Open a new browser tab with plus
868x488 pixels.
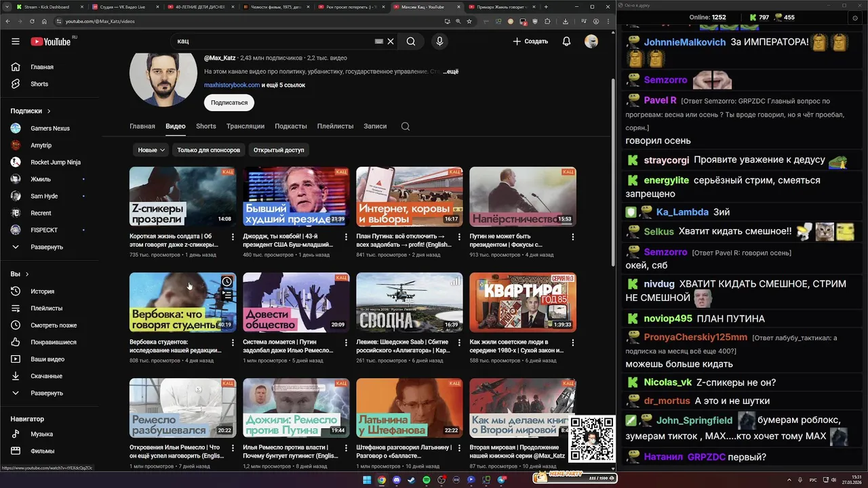click(546, 7)
